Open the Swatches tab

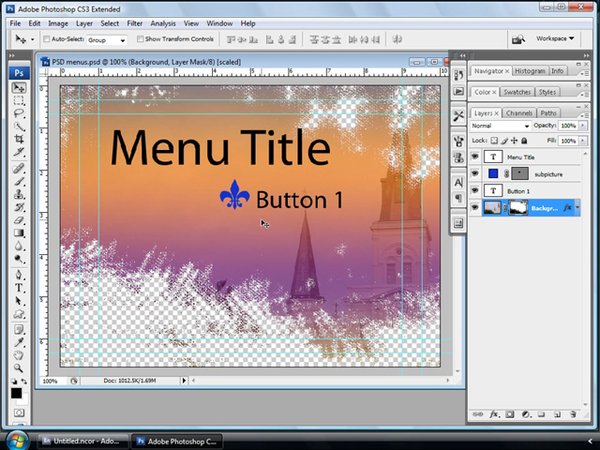click(517, 92)
